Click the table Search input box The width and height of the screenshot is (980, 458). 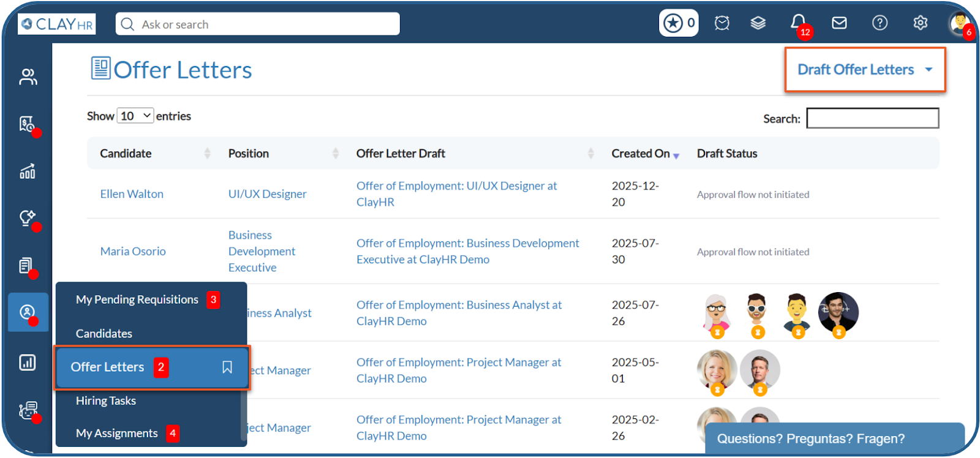coord(872,118)
